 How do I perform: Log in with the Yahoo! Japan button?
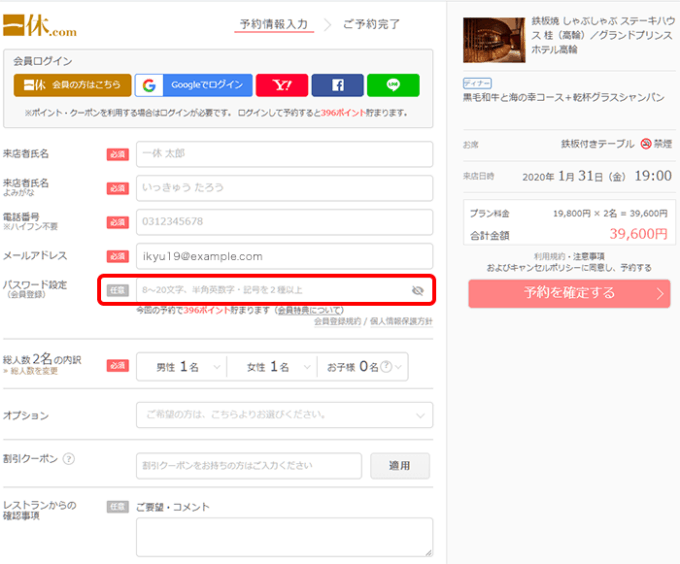click(282, 85)
